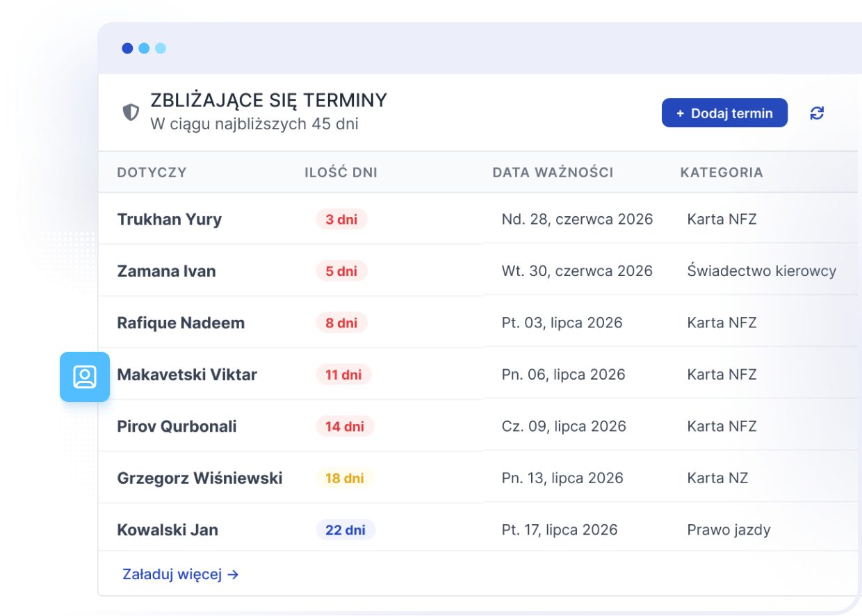
Task: Click the refresh icon next to Dodaj termin
Action: [817, 113]
